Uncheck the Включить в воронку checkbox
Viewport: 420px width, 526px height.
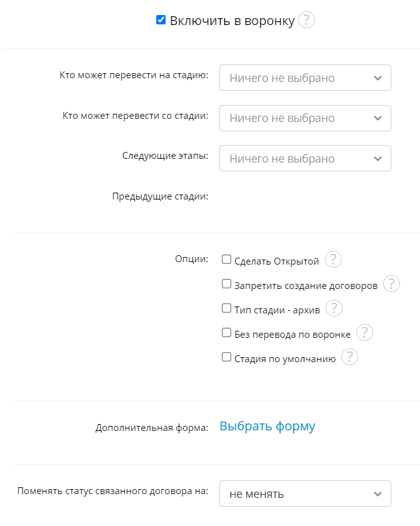(161, 20)
